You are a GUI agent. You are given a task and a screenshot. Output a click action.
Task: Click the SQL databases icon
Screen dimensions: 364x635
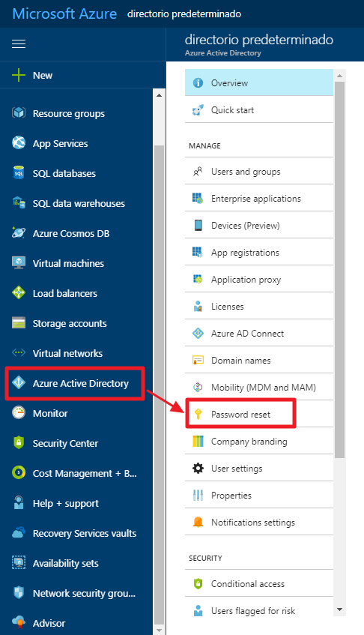coord(19,173)
